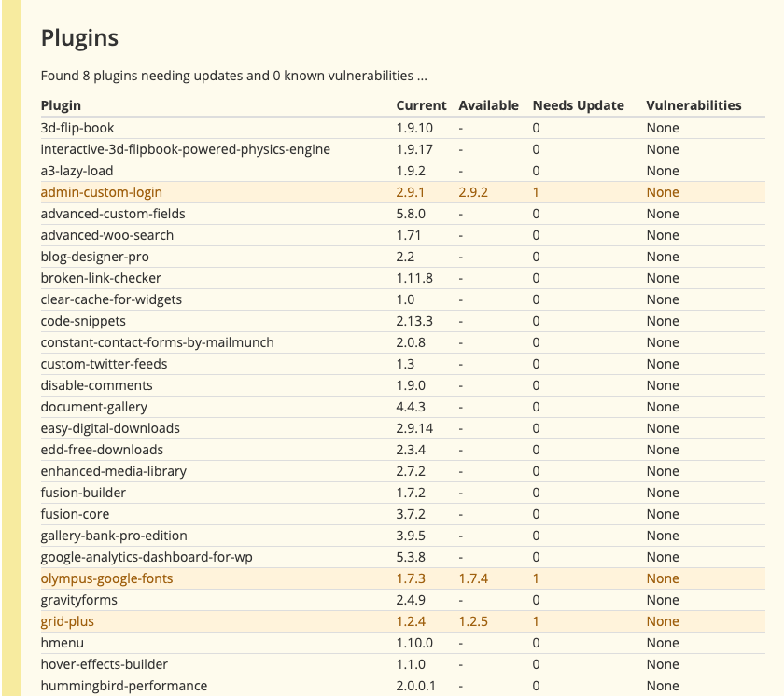
Task: Click the Current column header
Action: tap(421, 105)
